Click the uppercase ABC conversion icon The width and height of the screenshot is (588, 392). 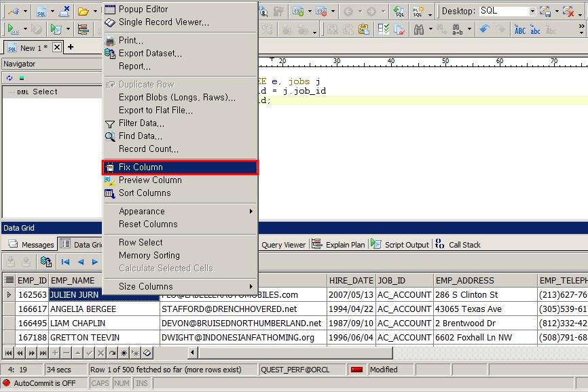pos(520,29)
